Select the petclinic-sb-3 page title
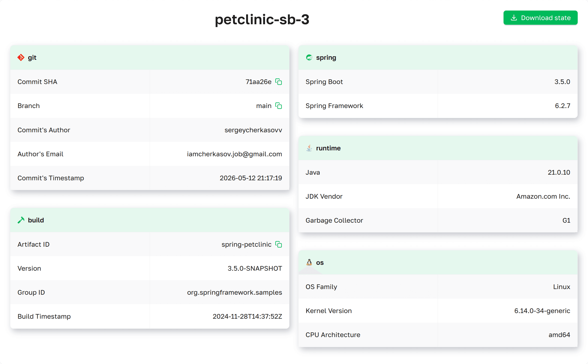This screenshot has height=364, width=588. [x=262, y=19]
